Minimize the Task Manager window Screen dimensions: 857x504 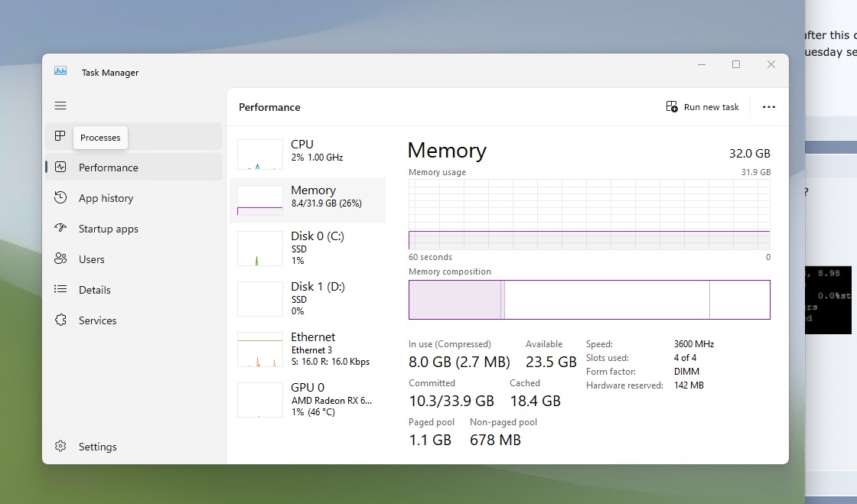[x=702, y=64]
